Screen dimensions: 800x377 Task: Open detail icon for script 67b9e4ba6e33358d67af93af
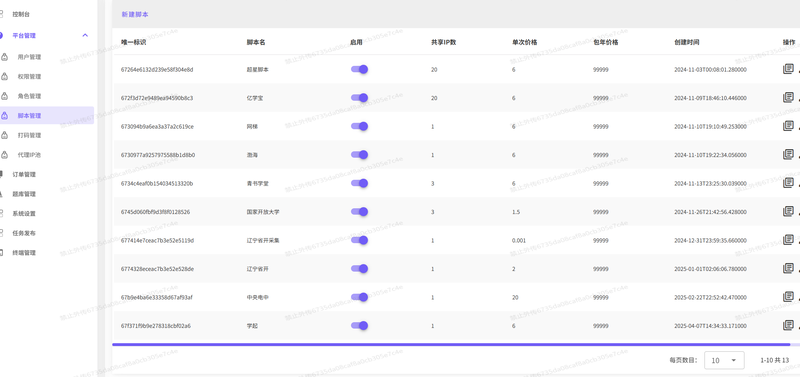788,297
